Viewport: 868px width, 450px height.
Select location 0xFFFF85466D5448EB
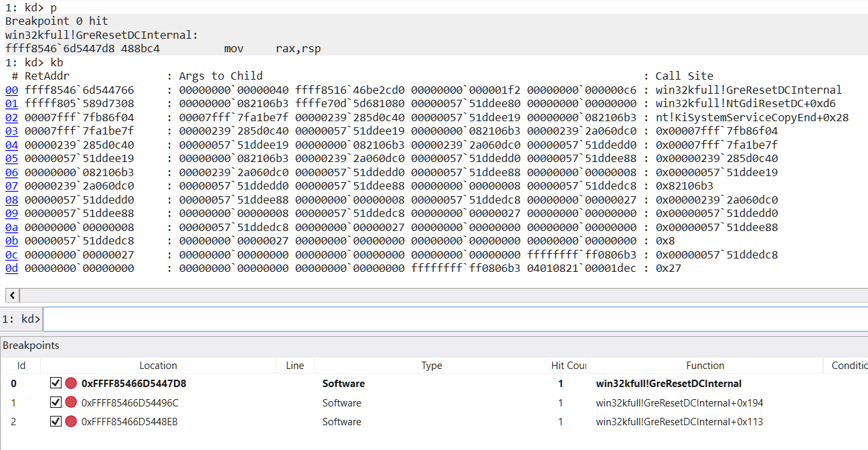point(130,421)
